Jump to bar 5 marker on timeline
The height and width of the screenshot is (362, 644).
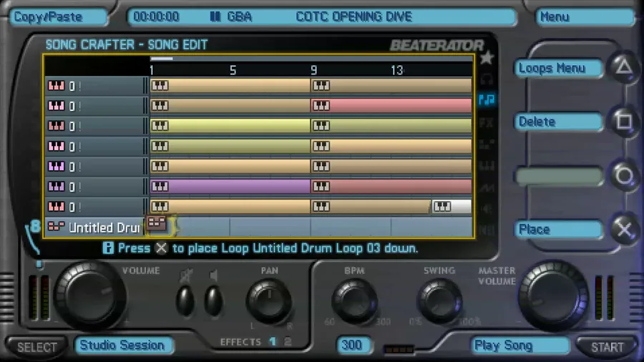233,71
